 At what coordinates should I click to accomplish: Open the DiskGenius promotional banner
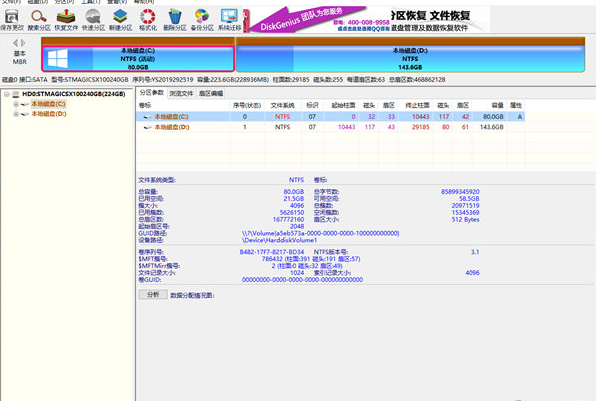[x=367, y=20]
